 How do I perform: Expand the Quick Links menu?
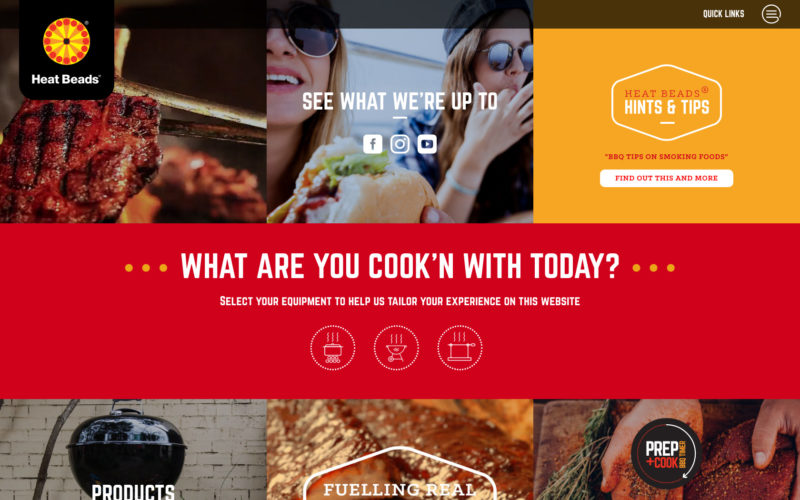pyautogui.click(x=723, y=14)
